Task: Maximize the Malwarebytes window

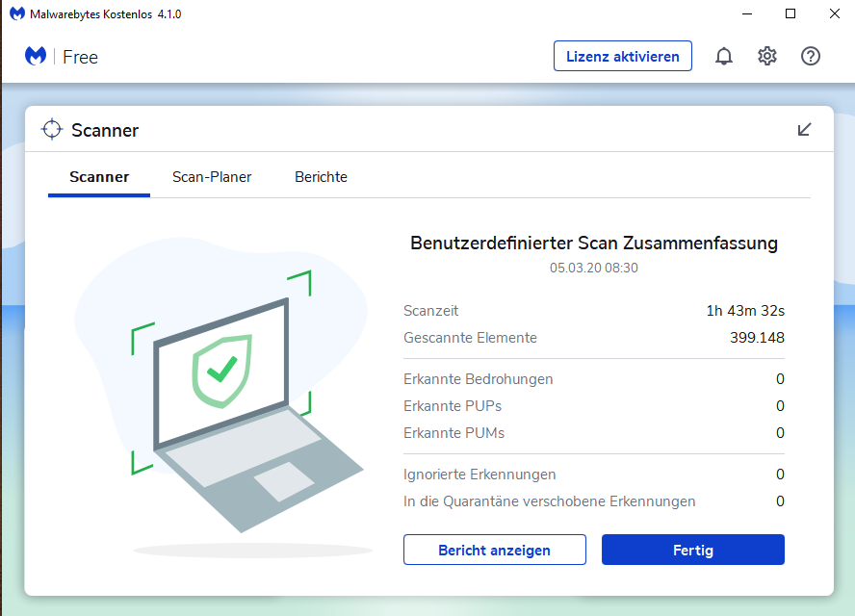Action: point(790,13)
